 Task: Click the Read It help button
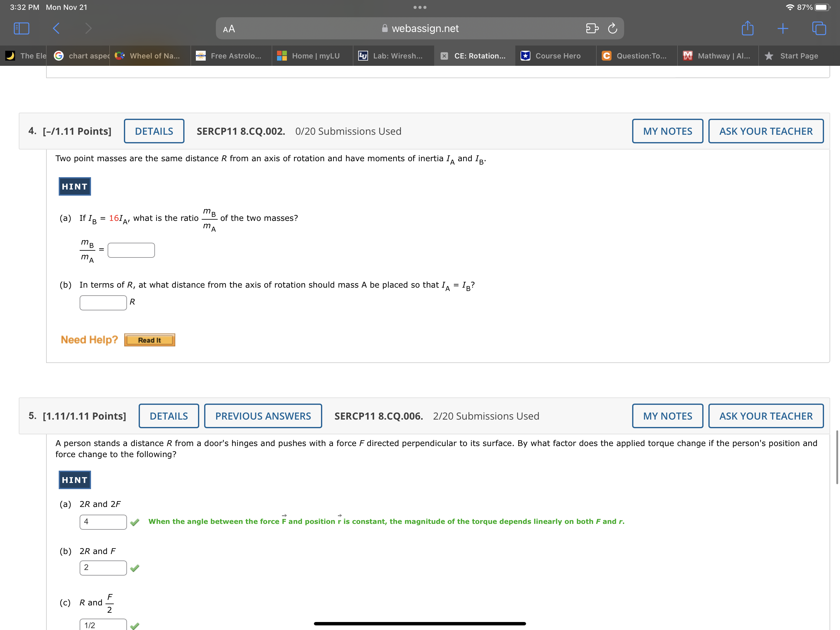tap(150, 340)
